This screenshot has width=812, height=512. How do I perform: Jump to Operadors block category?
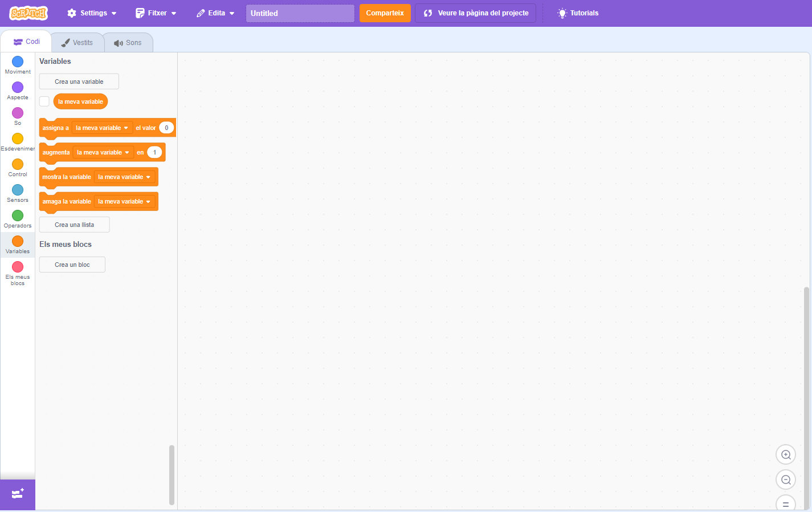[x=18, y=219]
